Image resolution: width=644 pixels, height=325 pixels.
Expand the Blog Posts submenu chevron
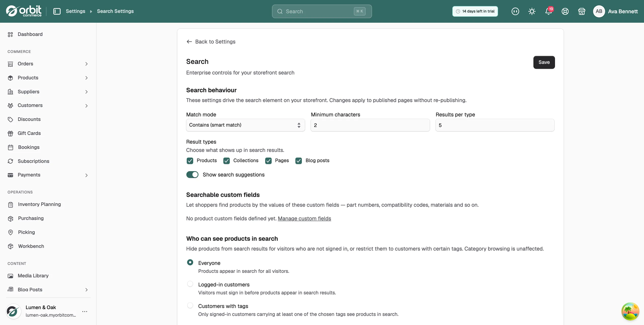tap(86, 290)
